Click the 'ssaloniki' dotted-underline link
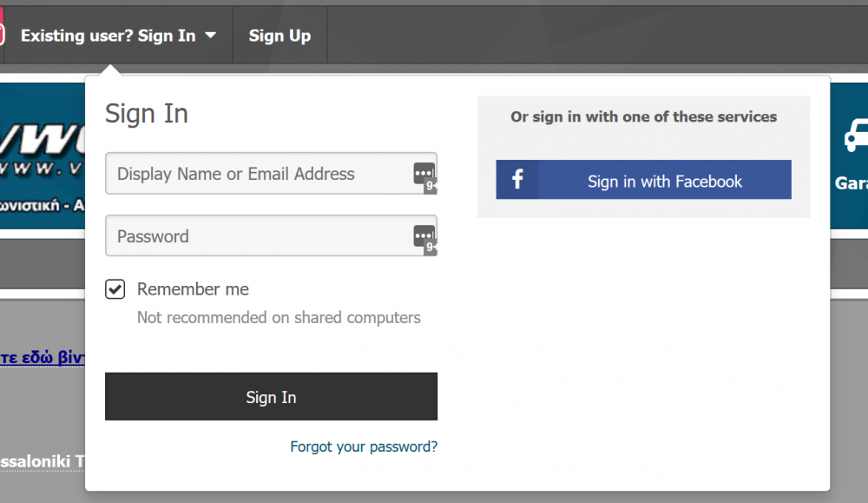Viewport: 868px width, 503px height. click(43, 461)
